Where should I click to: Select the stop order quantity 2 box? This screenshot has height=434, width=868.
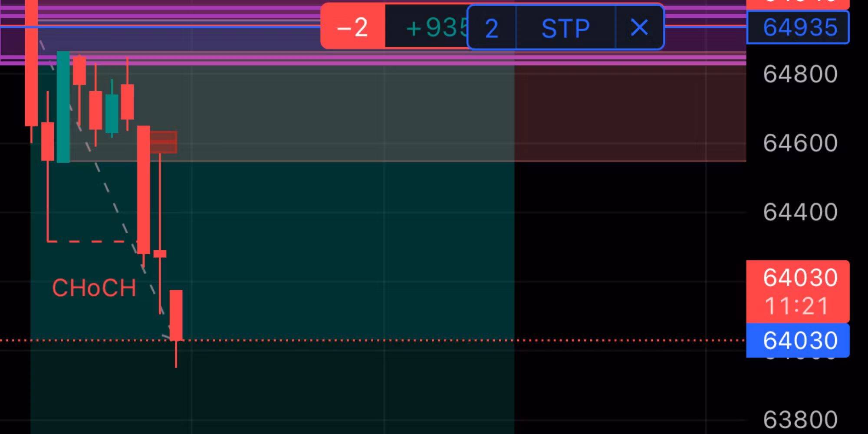(x=492, y=29)
